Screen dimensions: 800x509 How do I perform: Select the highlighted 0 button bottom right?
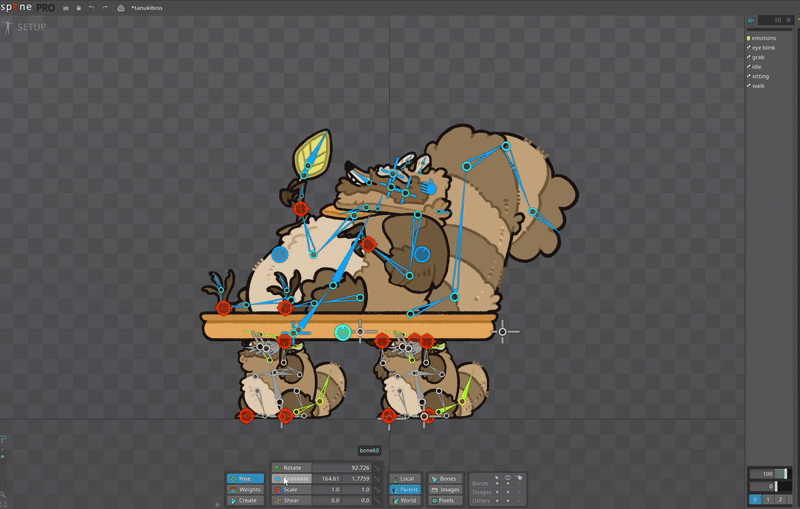tap(755, 500)
